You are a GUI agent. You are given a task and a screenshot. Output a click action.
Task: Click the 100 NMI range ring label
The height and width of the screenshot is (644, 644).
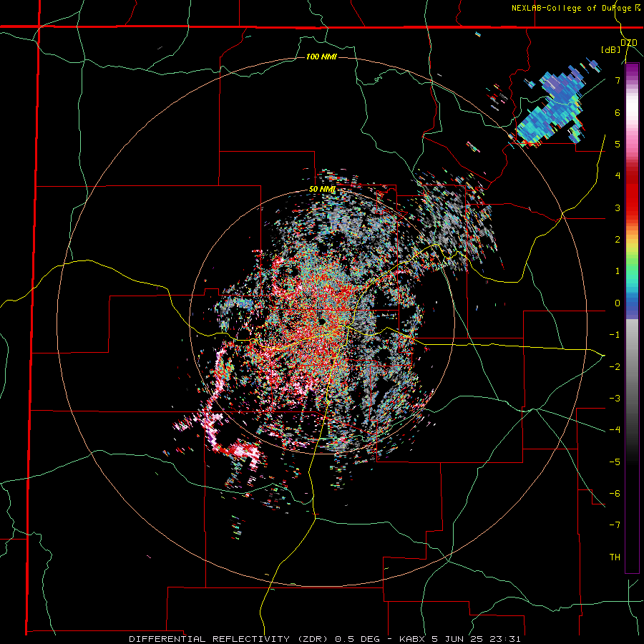pos(321,57)
